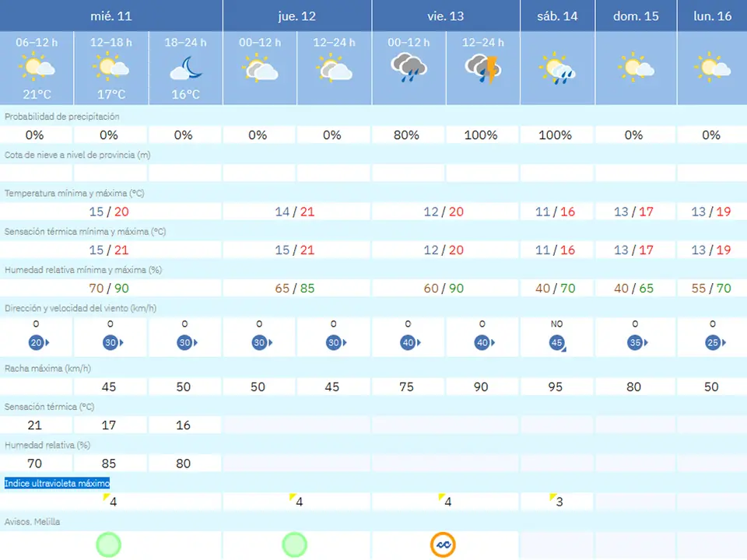Click the Probabilidad de precipitación label

pos(62,117)
